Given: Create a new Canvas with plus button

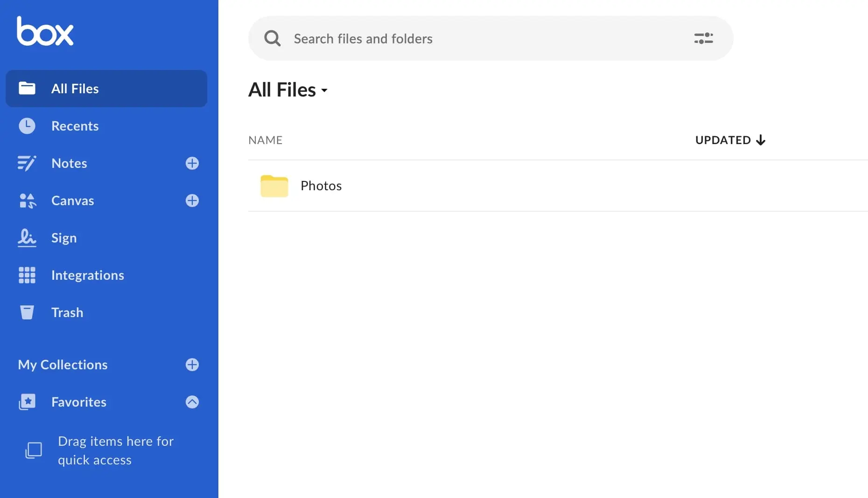Looking at the screenshot, I should [x=192, y=201].
